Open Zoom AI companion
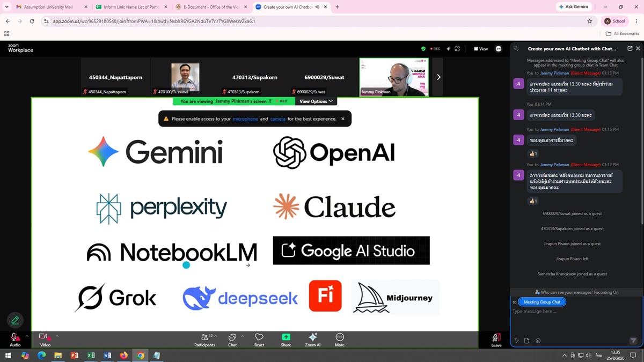644x362 pixels. tap(313, 339)
